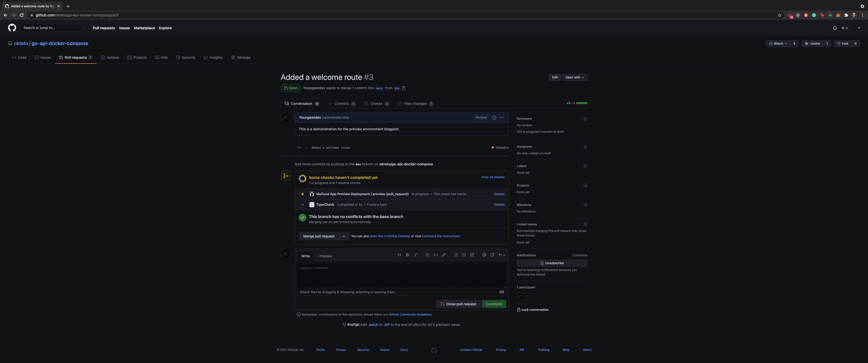
Task: Open the 'Open with' dropdown
Action: (575, 77)
